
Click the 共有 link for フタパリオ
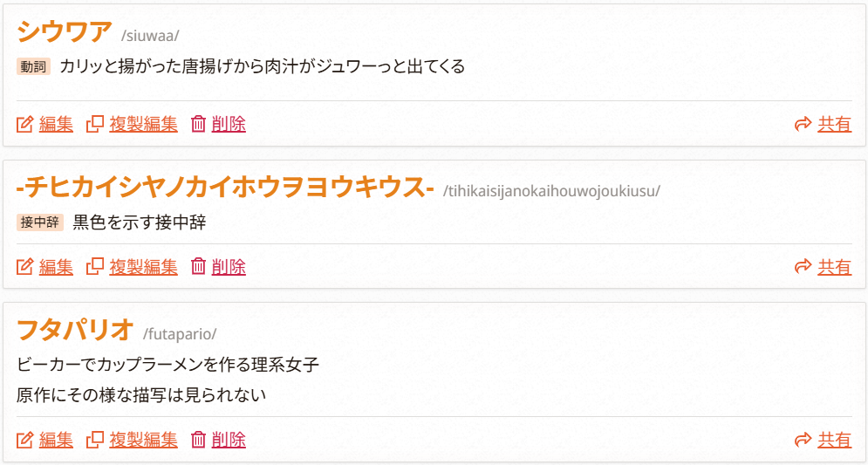(x=834, y=440)
